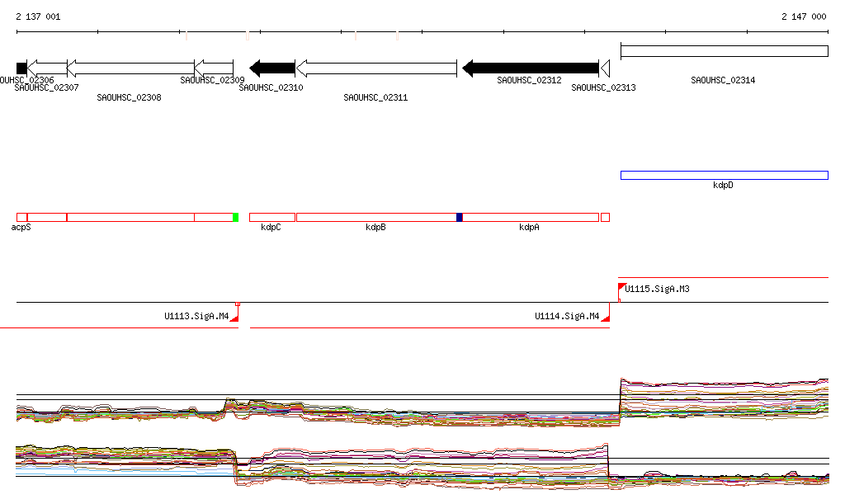Click the SAOUHSC_02313 label text

(x=603, y=87)
